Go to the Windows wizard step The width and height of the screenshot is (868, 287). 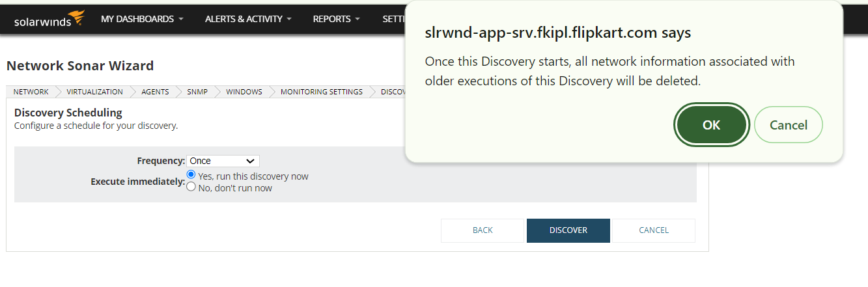point(244,92)
